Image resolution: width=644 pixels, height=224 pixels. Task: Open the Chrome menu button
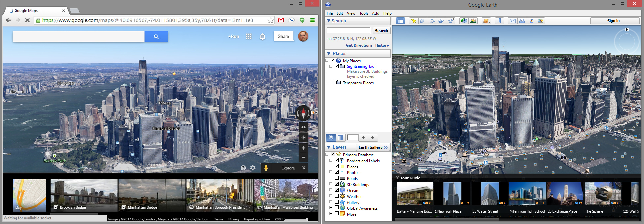(312, 20)
